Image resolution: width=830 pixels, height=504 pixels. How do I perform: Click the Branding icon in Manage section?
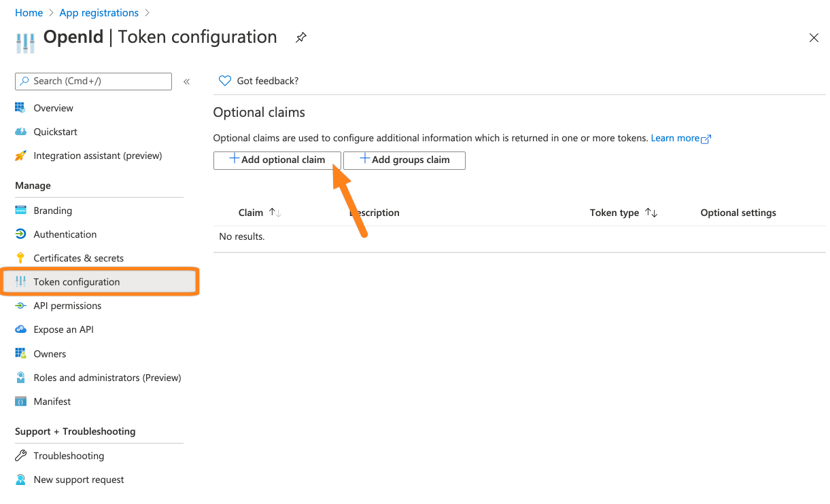click(20, 211)
